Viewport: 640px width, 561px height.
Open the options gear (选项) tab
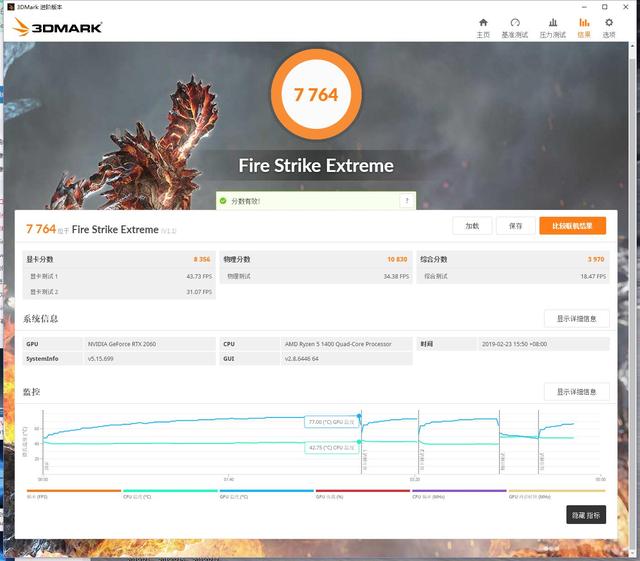(609, 28)
